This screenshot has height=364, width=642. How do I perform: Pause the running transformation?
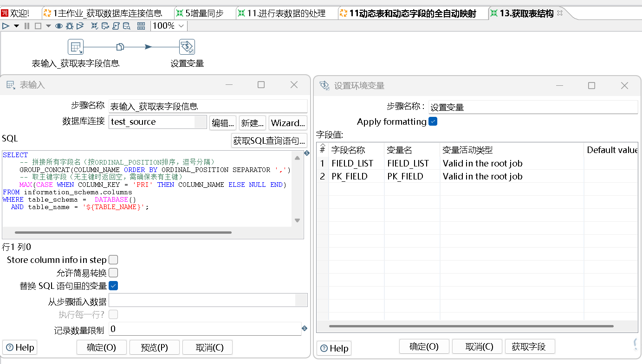tap(27, 26)
